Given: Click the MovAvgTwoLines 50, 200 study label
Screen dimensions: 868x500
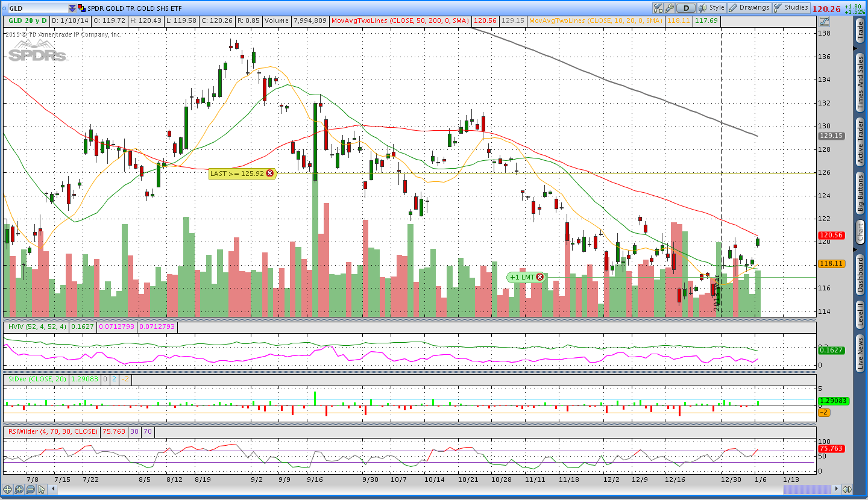Looking at the screenshot, I should point(400,20).
